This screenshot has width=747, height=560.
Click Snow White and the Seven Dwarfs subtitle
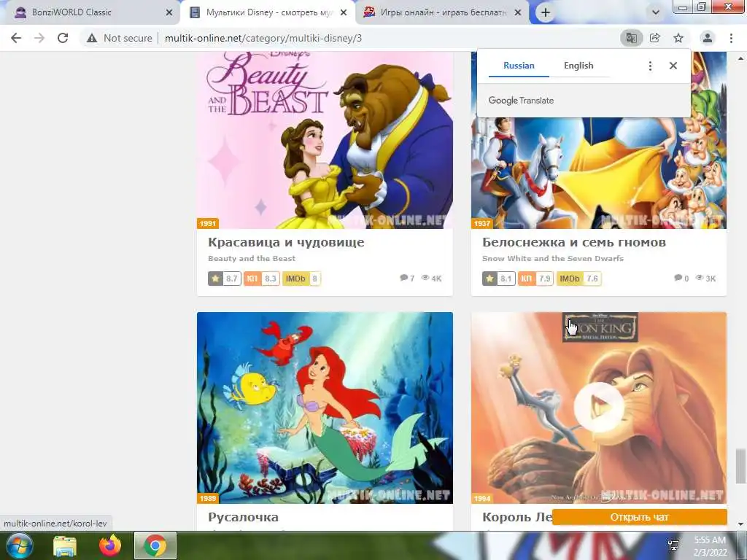[553, 259]
